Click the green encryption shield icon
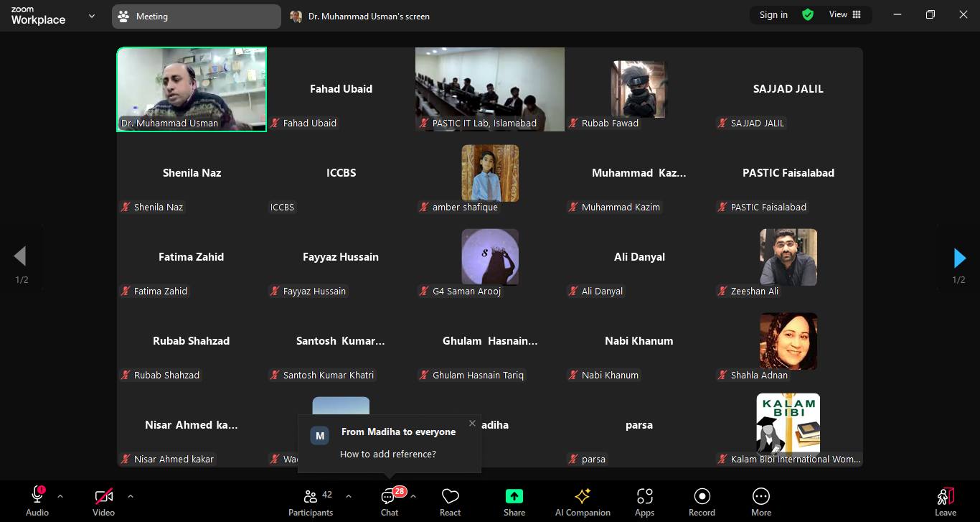Screen dimensions: 980x522 pyautogui.click(x=808, y=15)
